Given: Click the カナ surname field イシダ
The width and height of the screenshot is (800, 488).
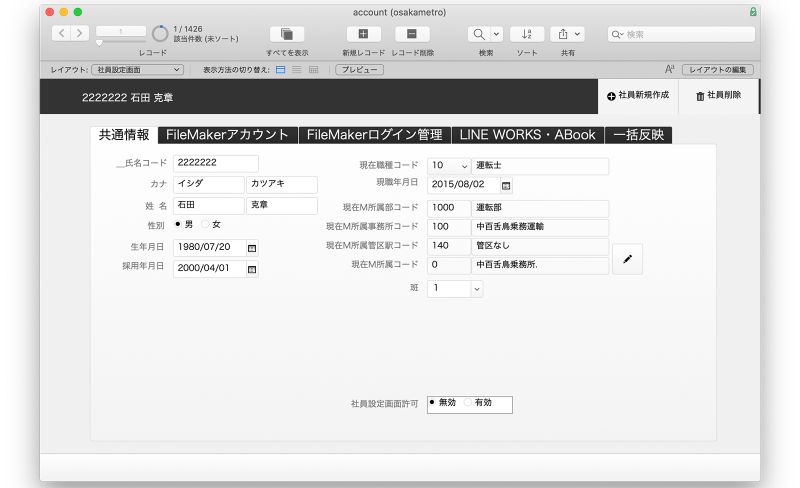Looking at the screenshot, I should 208,184.
